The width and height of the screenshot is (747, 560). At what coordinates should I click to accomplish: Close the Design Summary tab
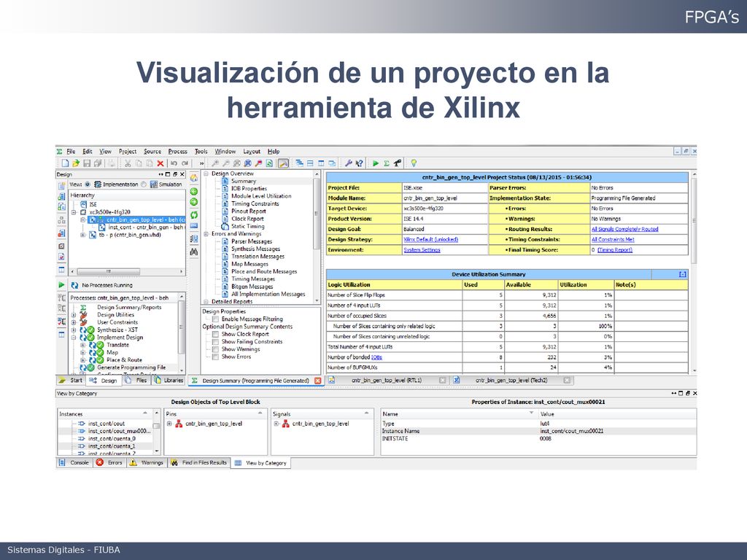click(318, 381)
